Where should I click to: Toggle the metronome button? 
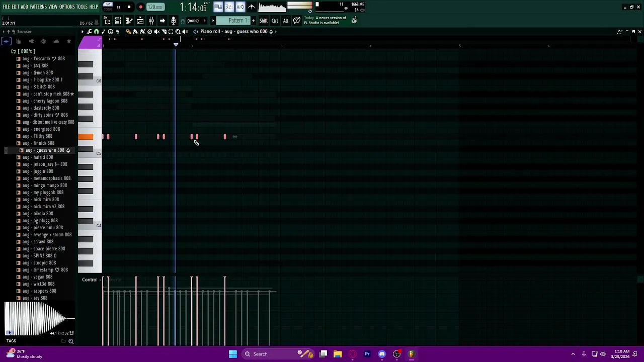tap(251, 7)
